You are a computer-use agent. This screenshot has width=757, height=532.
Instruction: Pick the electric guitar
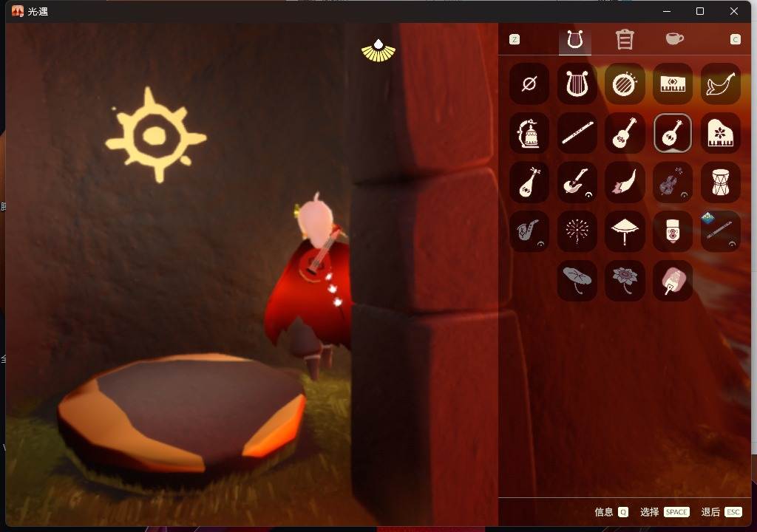pyautogui.click(x=577, y=182)
